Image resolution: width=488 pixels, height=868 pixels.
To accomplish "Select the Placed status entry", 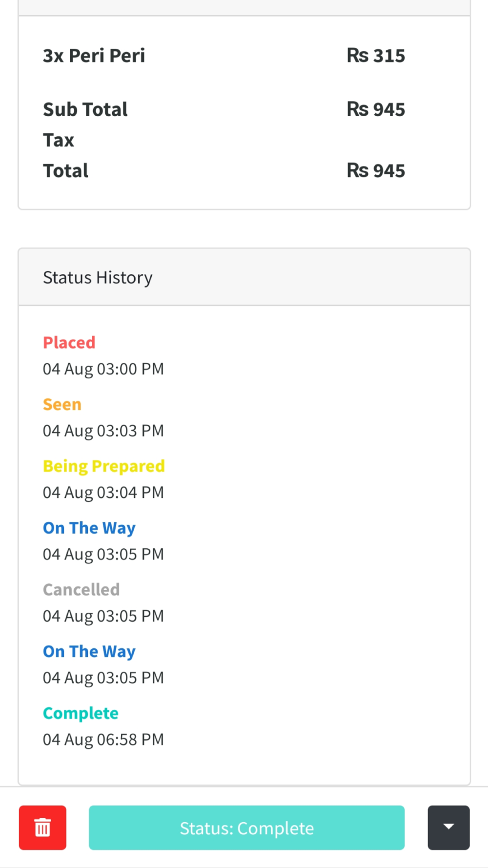I will point(69,342).
